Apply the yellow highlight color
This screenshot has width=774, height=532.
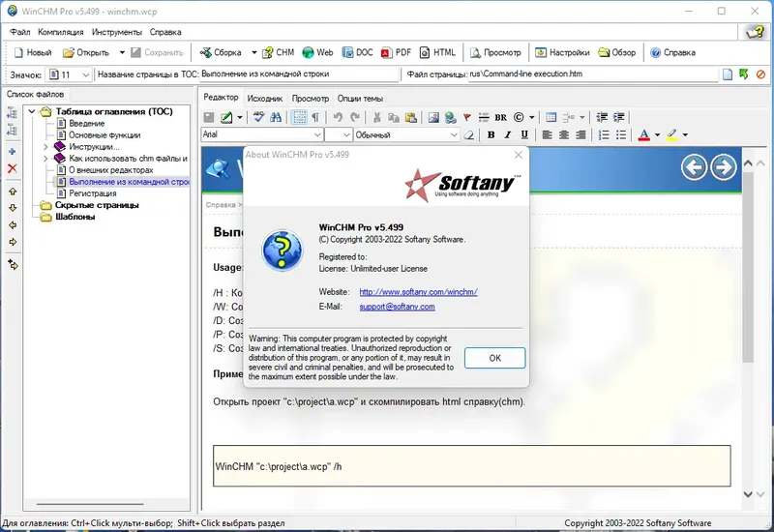(x=671, y=134)
